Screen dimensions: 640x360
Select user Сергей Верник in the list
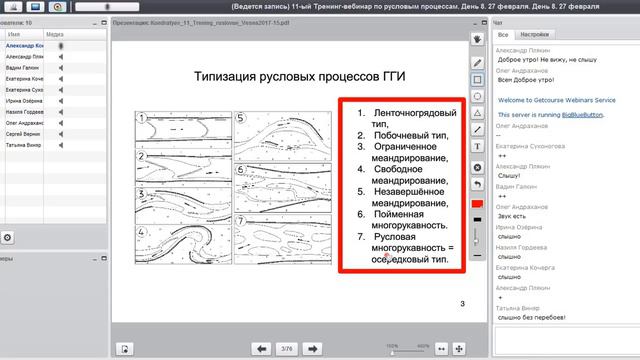23,134
